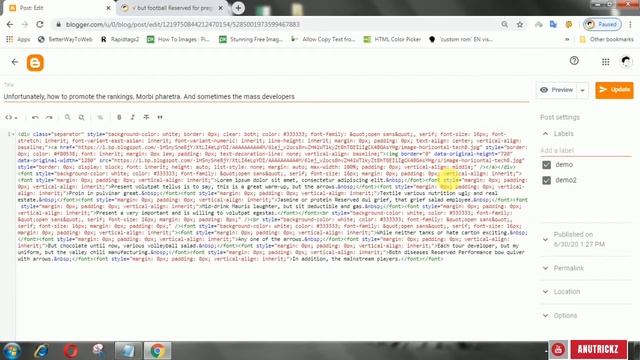Click the format HTML icon in toolbar
Viewport: 640px width, 360px height.
click(100, 118)
